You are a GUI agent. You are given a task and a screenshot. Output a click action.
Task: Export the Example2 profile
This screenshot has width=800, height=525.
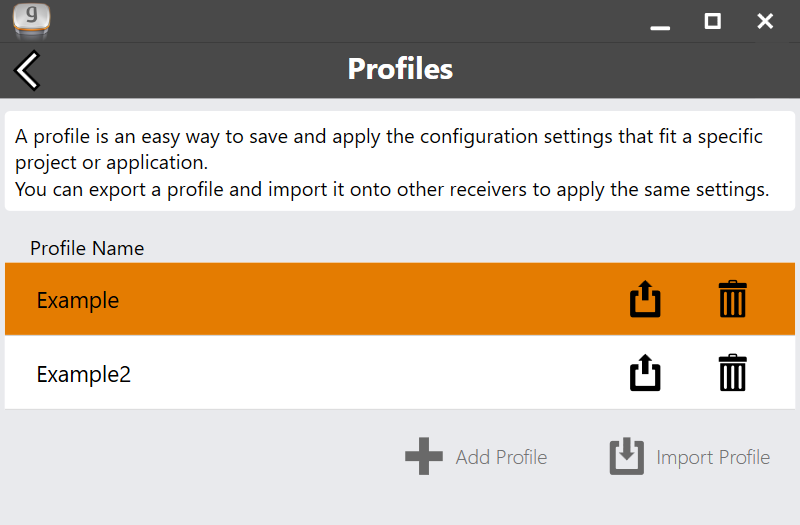pos(645,373)
